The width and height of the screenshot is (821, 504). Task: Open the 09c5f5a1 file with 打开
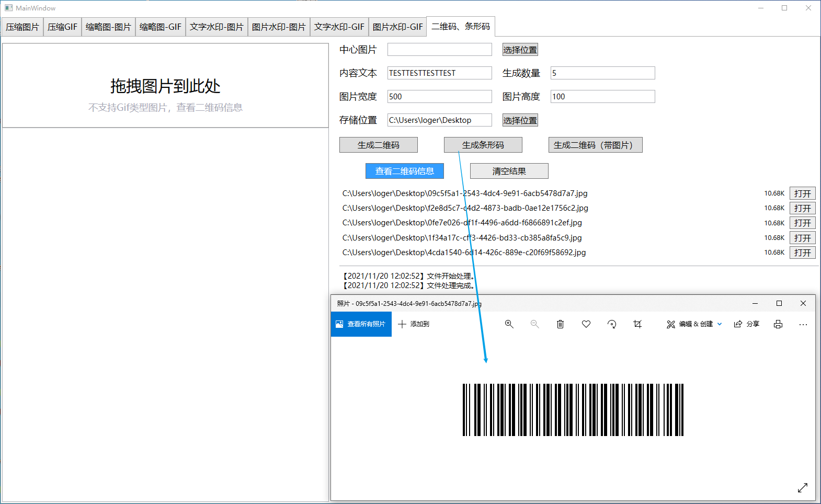click(803, 193)
